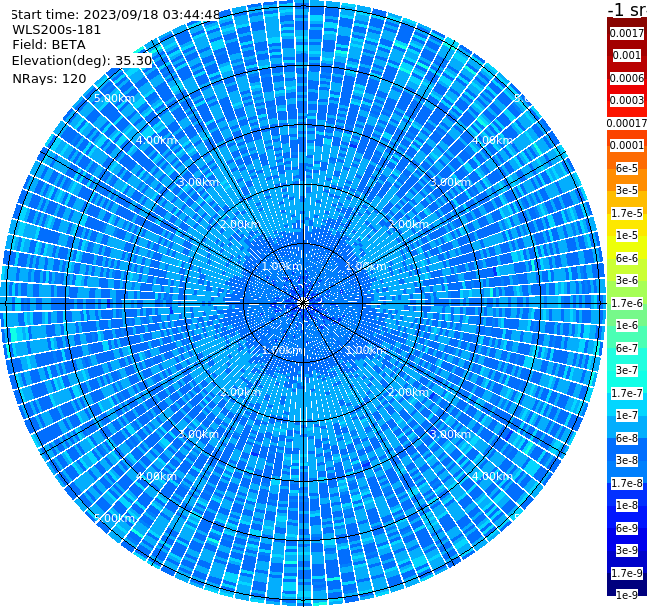Viewport: 647px width, 607px height.
Task: Click the NRays: 120 text
Action: tap(49, 78)
